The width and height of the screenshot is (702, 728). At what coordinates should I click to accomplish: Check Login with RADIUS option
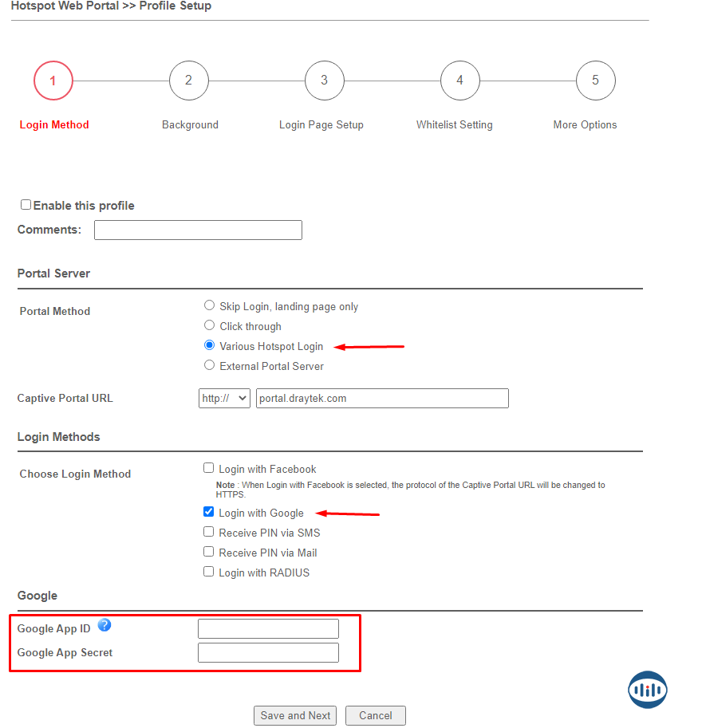click(x=209, y=572)
